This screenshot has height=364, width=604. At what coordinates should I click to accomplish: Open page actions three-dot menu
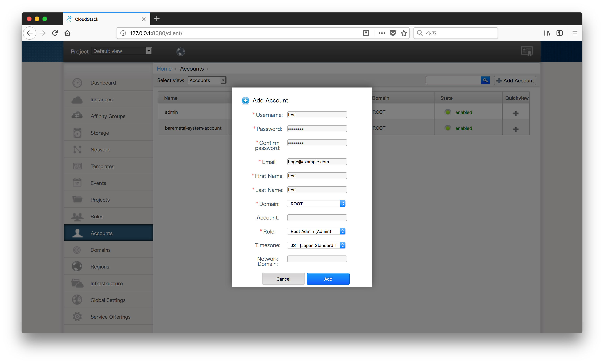382,33
